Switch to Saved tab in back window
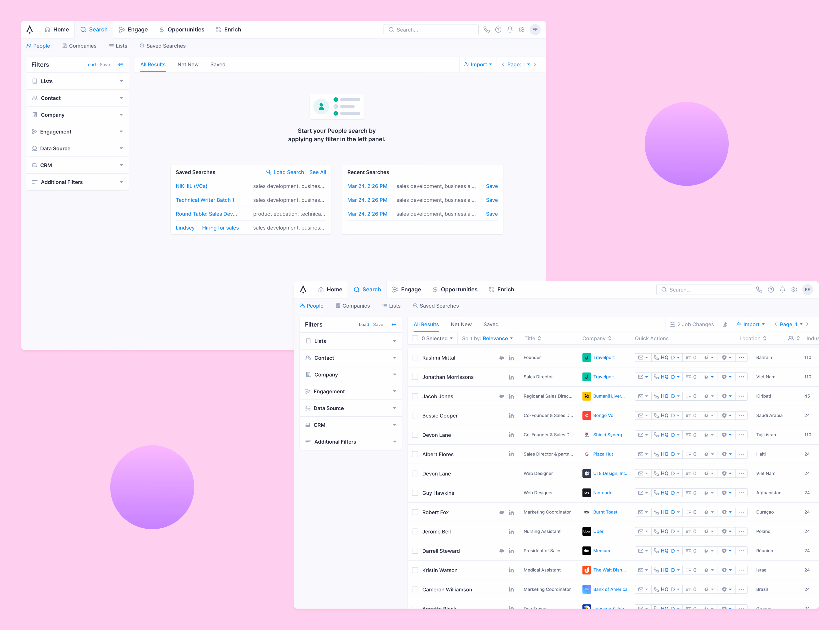Screen dimensions: 840x630 [x=218, y=65]
